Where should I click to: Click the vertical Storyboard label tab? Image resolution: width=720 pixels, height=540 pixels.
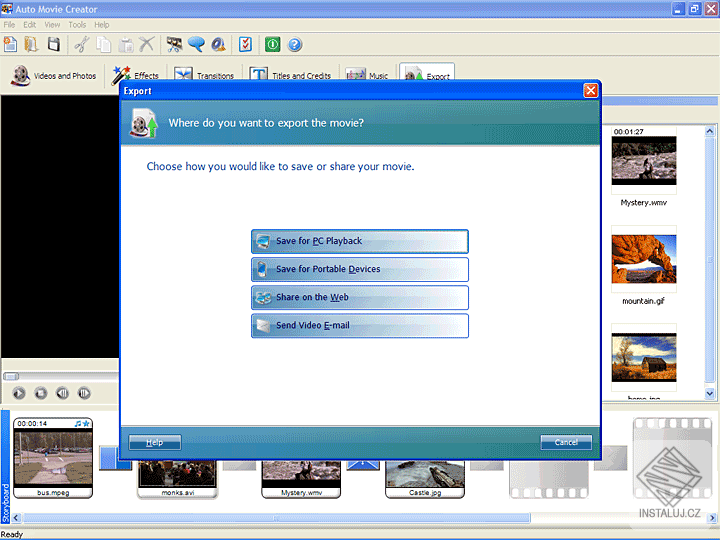pos(6,466)
